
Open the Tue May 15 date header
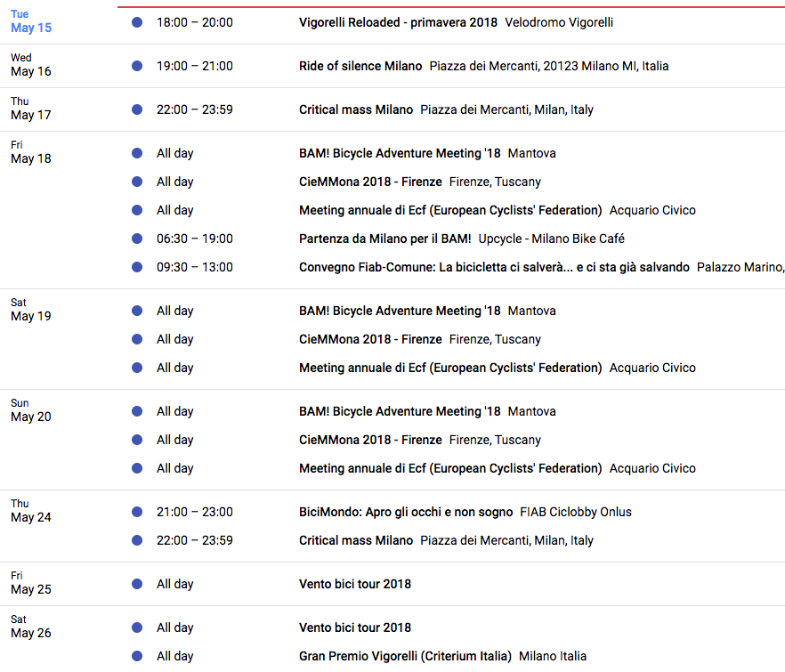[x=31, y=21]
